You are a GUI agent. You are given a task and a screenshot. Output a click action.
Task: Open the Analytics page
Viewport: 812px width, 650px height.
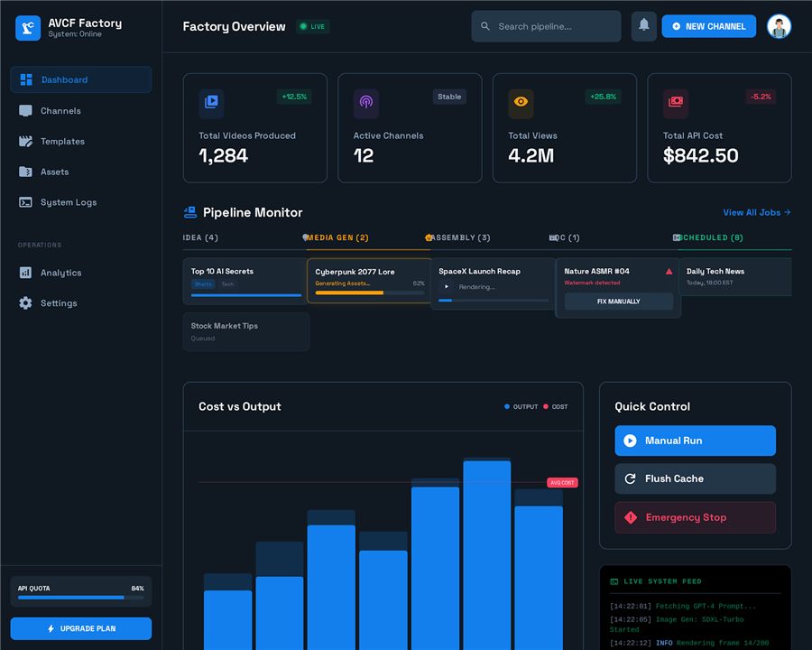[x=81, y=273]
